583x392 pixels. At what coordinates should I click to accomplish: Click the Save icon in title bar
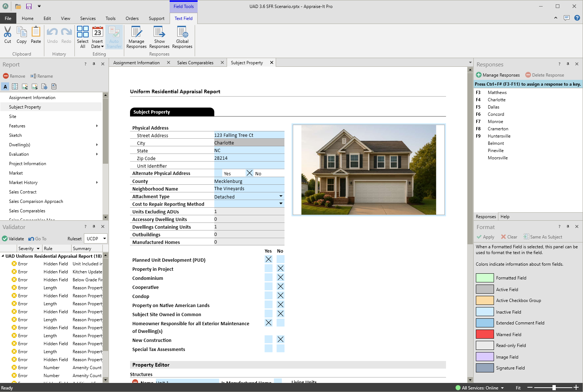[x=29, y=6]
